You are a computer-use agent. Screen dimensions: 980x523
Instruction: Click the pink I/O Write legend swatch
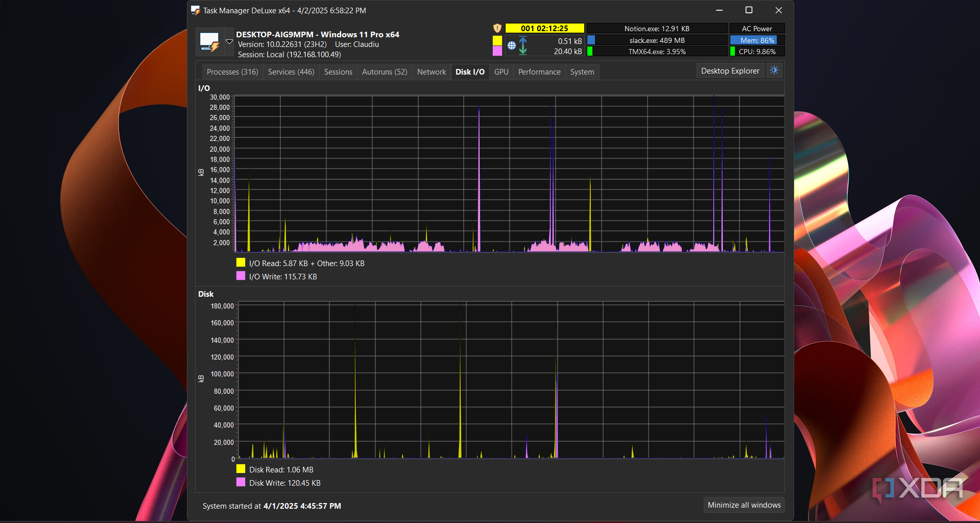point(241,276)
